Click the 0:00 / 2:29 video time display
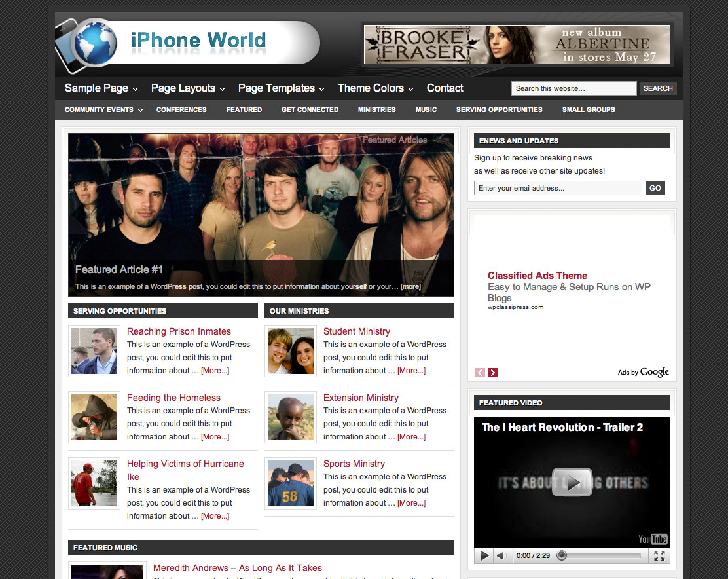This screenshot has height=579, width=728. coord(533,555)
